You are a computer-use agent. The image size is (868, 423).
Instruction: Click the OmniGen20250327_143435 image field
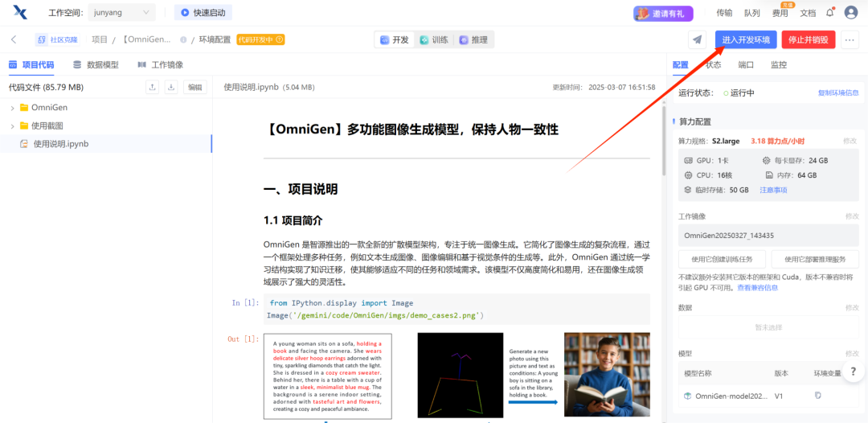coord(768,236)
